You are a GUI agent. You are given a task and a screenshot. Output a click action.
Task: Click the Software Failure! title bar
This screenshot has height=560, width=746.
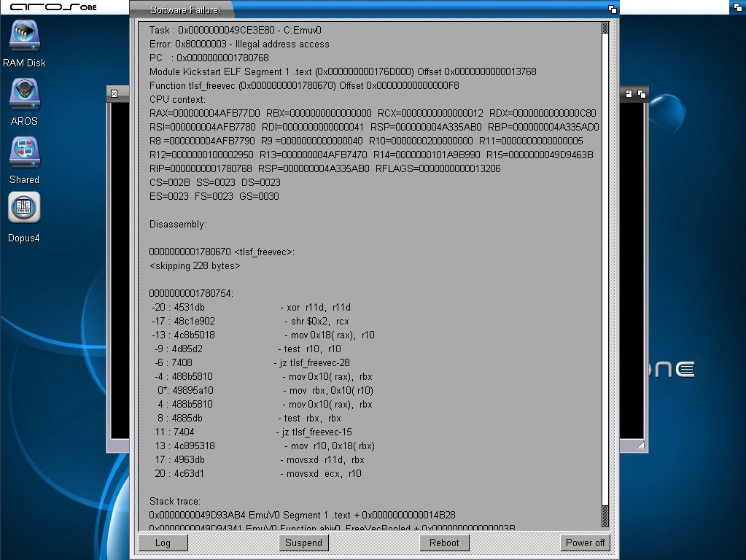coord(365,9)
